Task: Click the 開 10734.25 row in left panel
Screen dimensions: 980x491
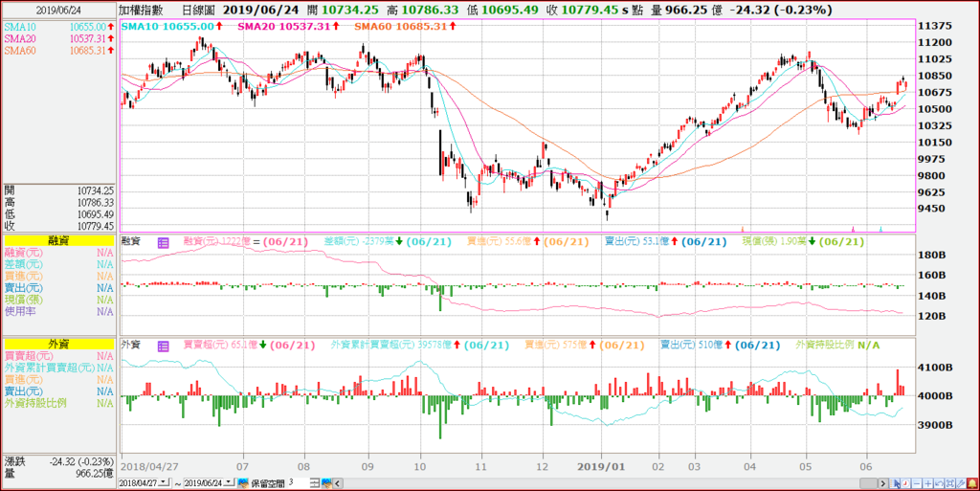Action: [x=58, y=191]
